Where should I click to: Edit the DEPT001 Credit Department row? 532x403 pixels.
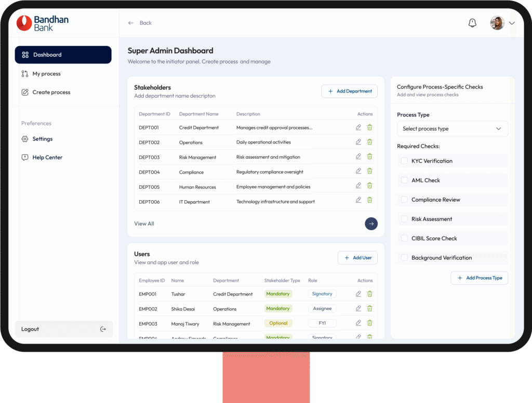pyautogui.click(x=358, y=127)
